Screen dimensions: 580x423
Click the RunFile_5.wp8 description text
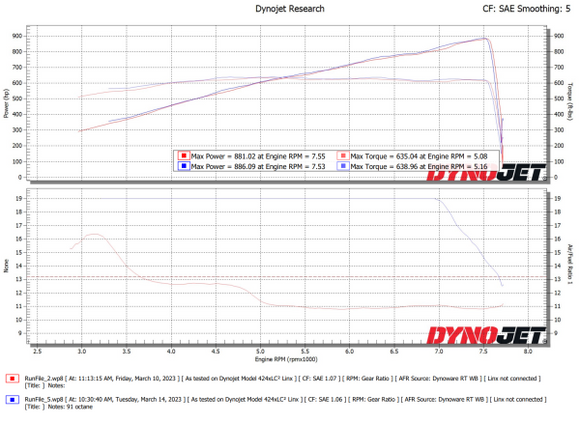tap(285, 403)
